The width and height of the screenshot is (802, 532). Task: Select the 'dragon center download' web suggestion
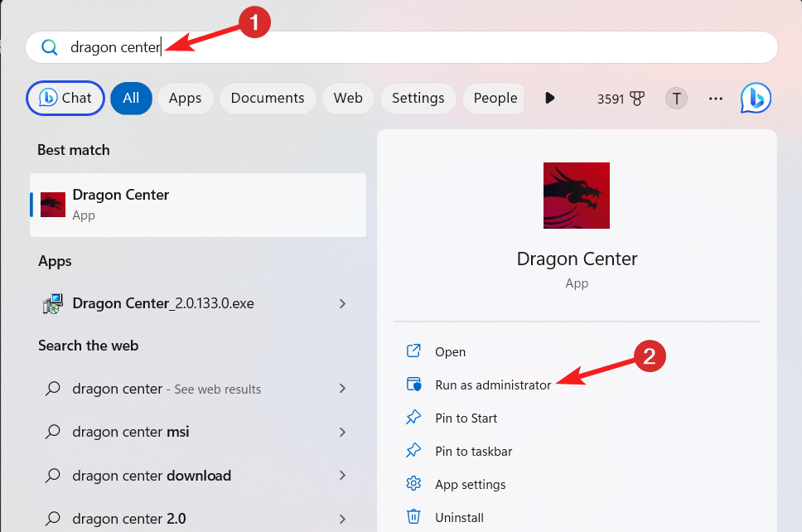(152, 475)
